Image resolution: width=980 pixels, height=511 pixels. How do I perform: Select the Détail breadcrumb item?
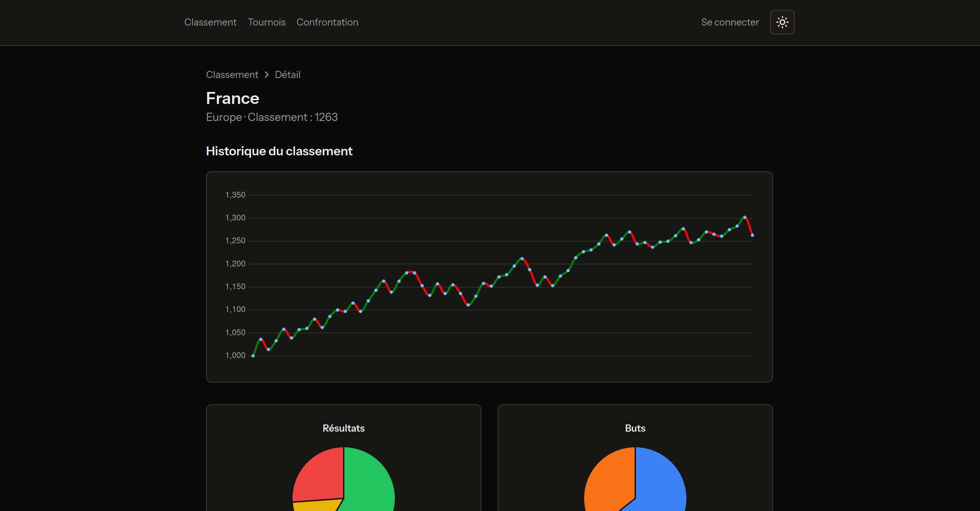coord(287,75)
